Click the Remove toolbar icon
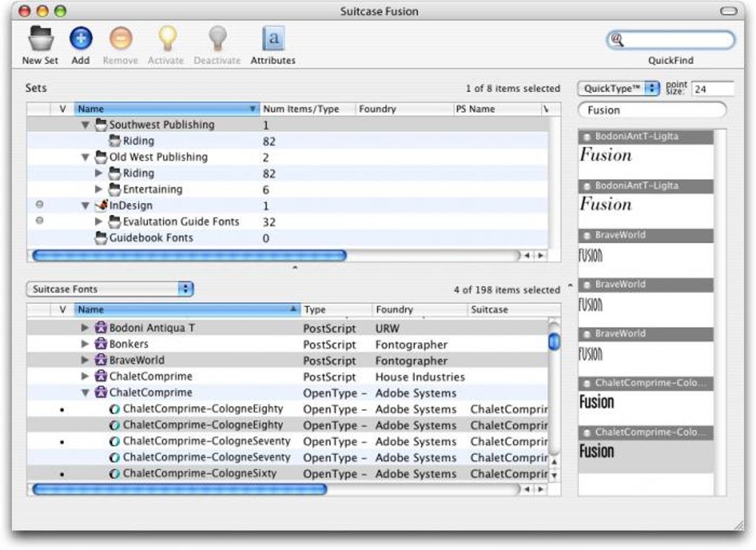Viewport: 756px width, 550px height. pyautogui.click(x=121, y=38)
